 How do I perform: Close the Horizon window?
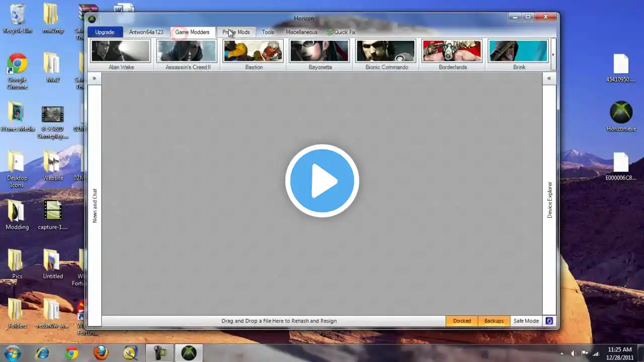point(545,17)
